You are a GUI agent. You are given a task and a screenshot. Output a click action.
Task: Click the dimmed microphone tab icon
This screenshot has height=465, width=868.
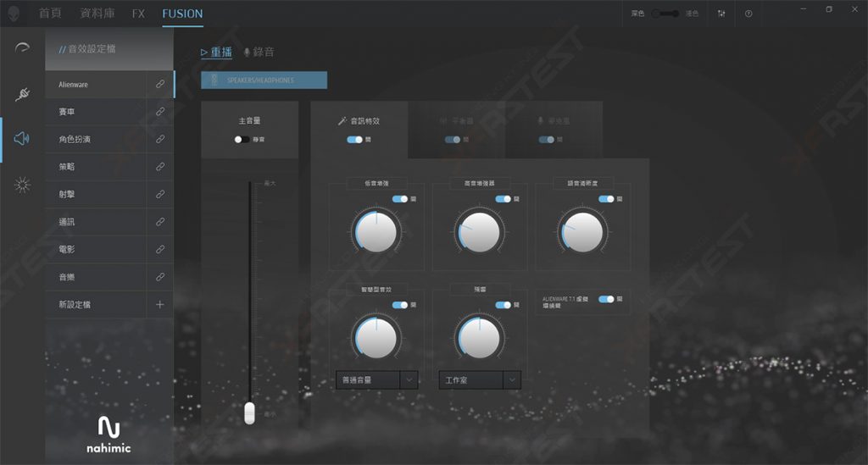[541, 120]
